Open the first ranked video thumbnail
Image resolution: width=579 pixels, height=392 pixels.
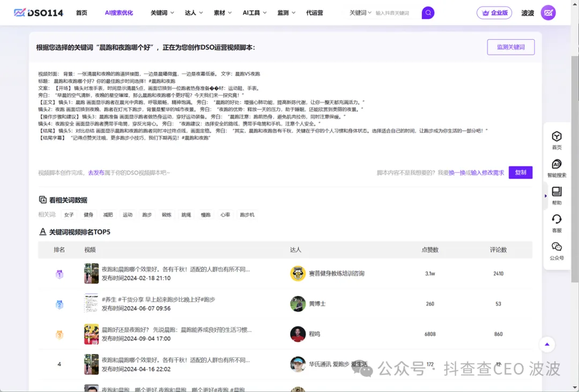(x=91, y=273)
